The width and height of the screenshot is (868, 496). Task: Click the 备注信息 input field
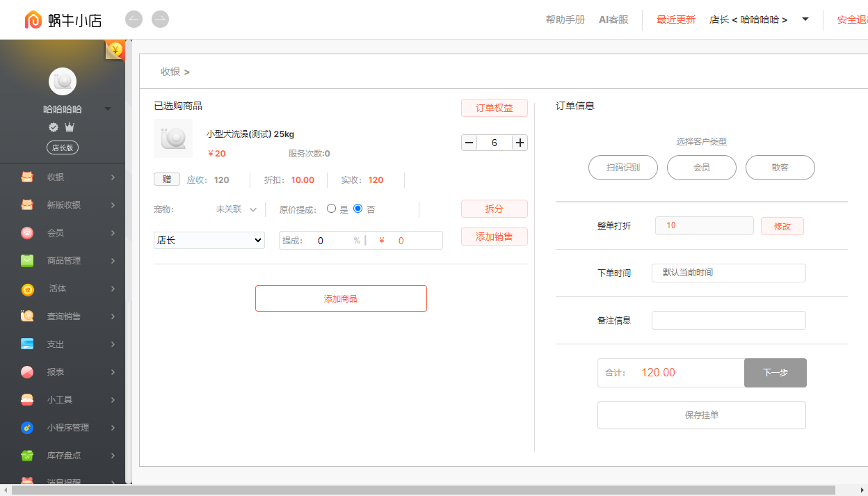(729, 320)
